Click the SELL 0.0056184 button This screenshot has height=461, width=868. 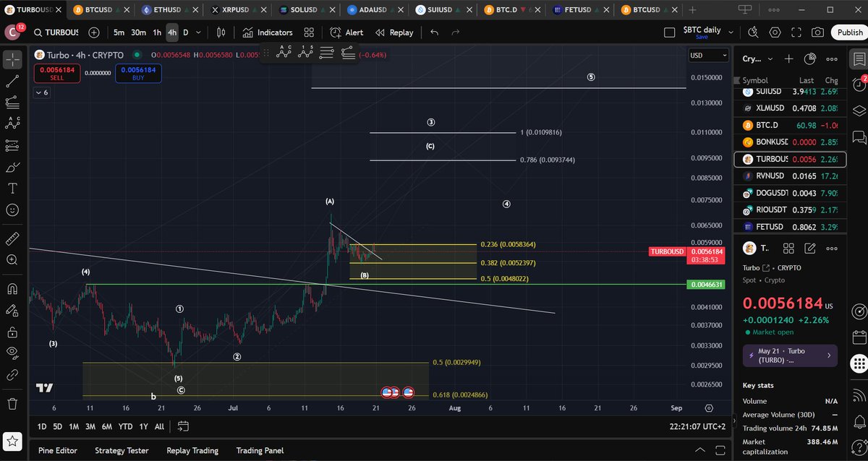[x=56, y=74]
